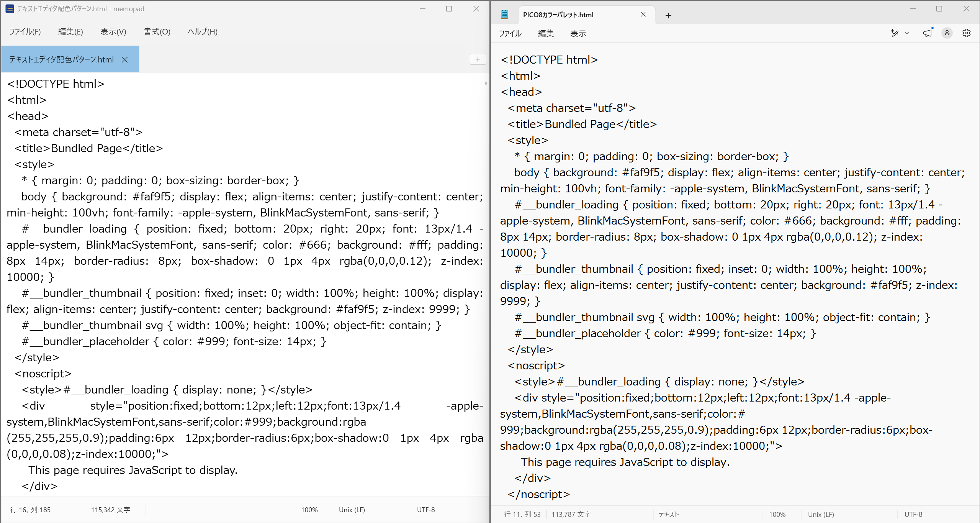Click UTF-8 in Notepad status bar
Viewport: 980px width, 523px height.
tap(913, 514)
